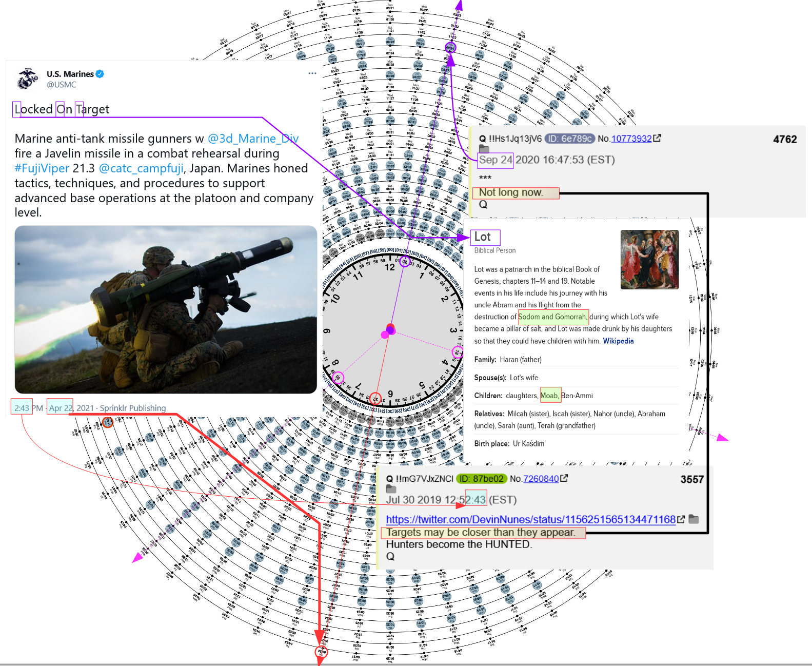The image size is (812, 666).
Task: Click the U.S. Marines profile avatar
Action: [28, 79]
